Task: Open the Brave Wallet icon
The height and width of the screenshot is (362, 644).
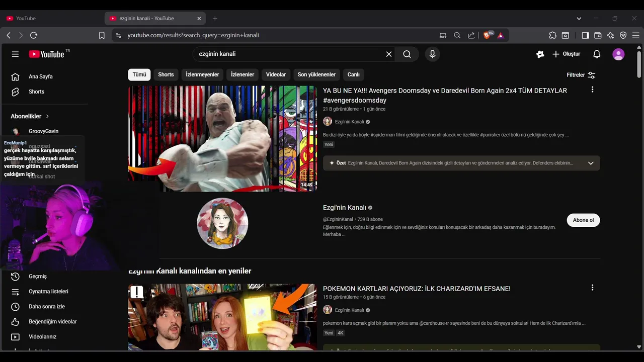Action: point(598,35)
